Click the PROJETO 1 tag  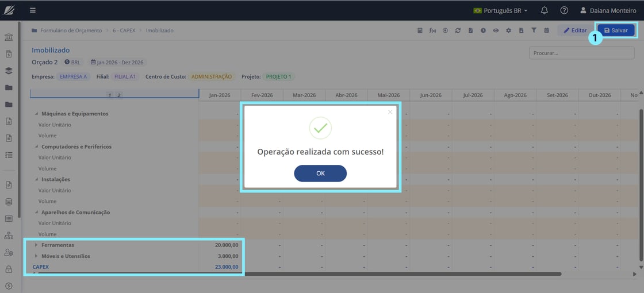[278, 77]
